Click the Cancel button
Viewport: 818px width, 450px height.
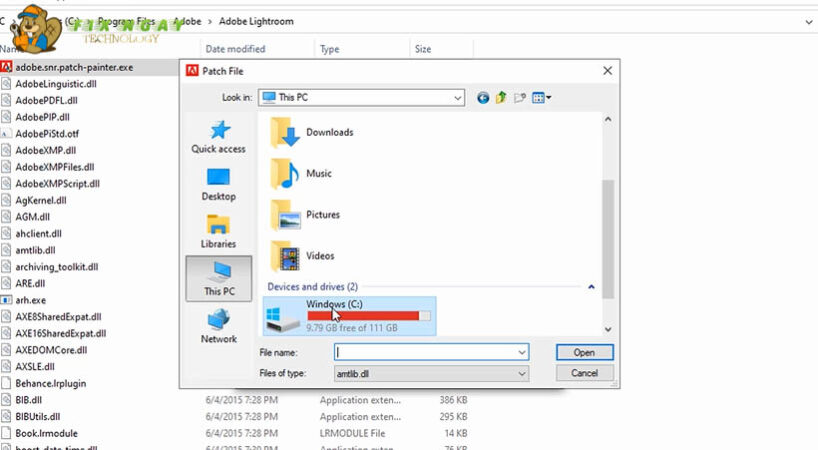tap(584, 373)
